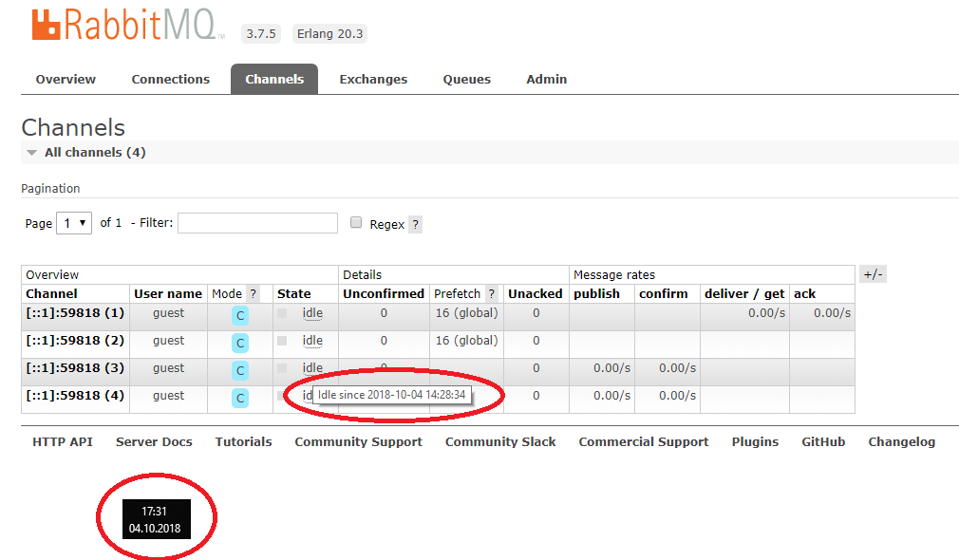Open the Page number dropdown
959x560 pixels.
[x=74, y=223]
